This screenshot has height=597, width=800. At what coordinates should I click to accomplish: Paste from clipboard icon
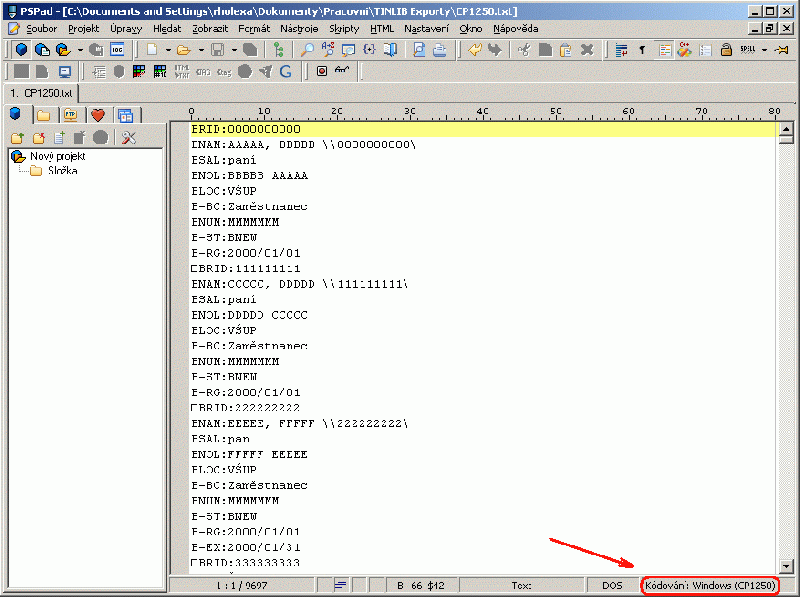click(x=566, y=49)
